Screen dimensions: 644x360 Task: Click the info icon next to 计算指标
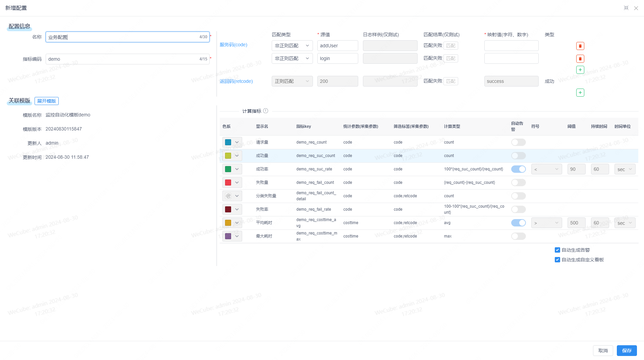tap(266, 111)
